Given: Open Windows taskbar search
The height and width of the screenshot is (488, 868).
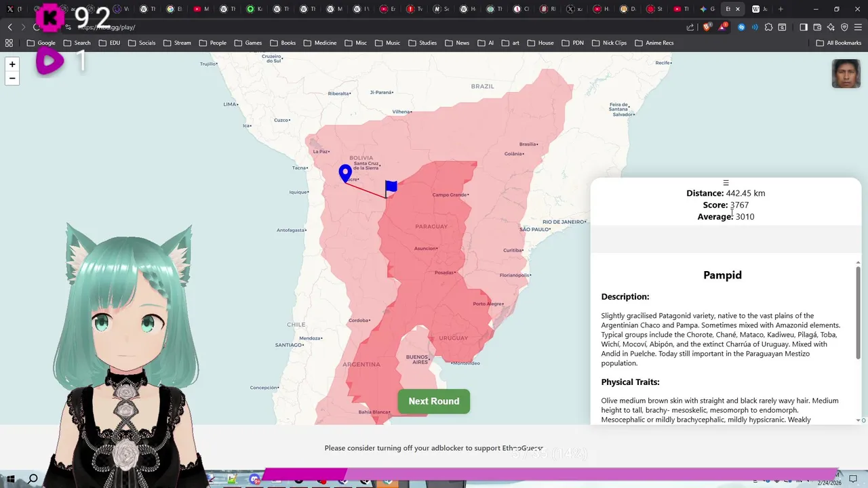Looking at the screenshot, I should coord(33,479).
